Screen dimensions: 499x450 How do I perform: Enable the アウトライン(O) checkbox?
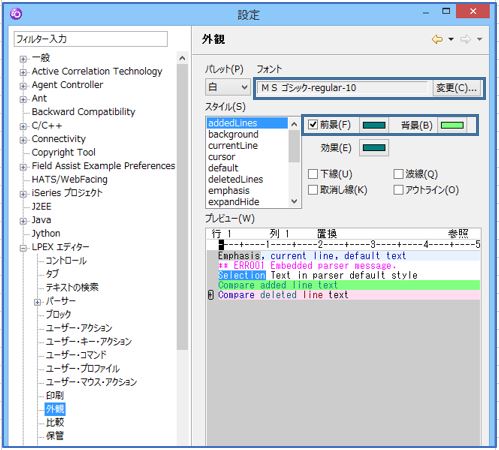(x=398, y=190)
